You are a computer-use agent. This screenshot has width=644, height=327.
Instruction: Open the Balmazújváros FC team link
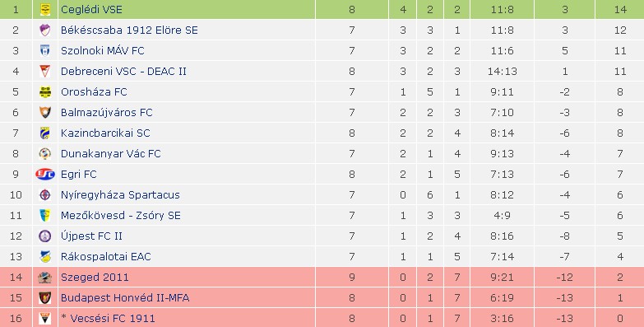click(x=106, y=112)
